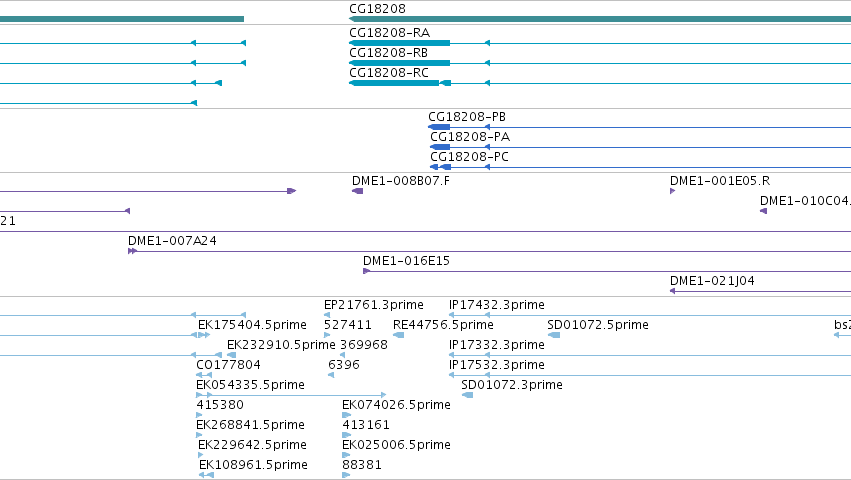The image size is (851, 480).
Task: Click the EK268841.5prime EST label
Action: 250,425
